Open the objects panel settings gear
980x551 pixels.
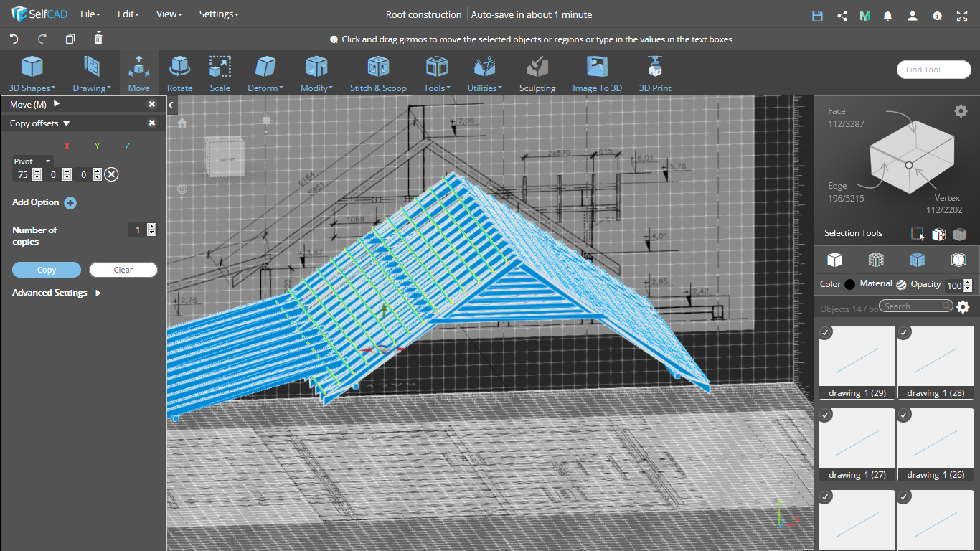pos(963,307)
